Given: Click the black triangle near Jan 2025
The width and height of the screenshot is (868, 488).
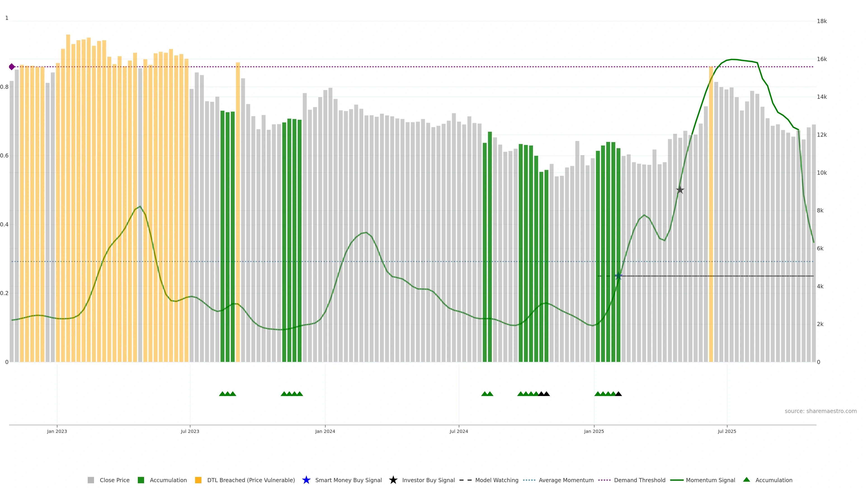Looking at the screenshot, I should click(618, 394).
